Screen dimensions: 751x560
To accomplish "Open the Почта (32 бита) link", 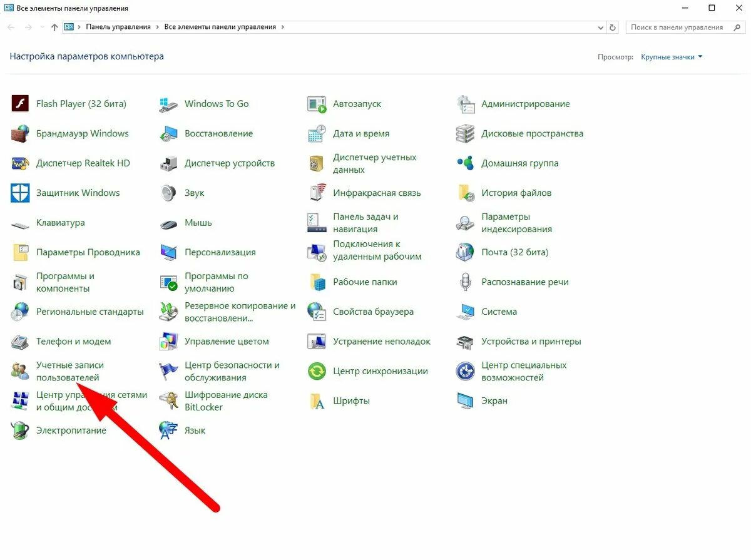I will [514, 252].
